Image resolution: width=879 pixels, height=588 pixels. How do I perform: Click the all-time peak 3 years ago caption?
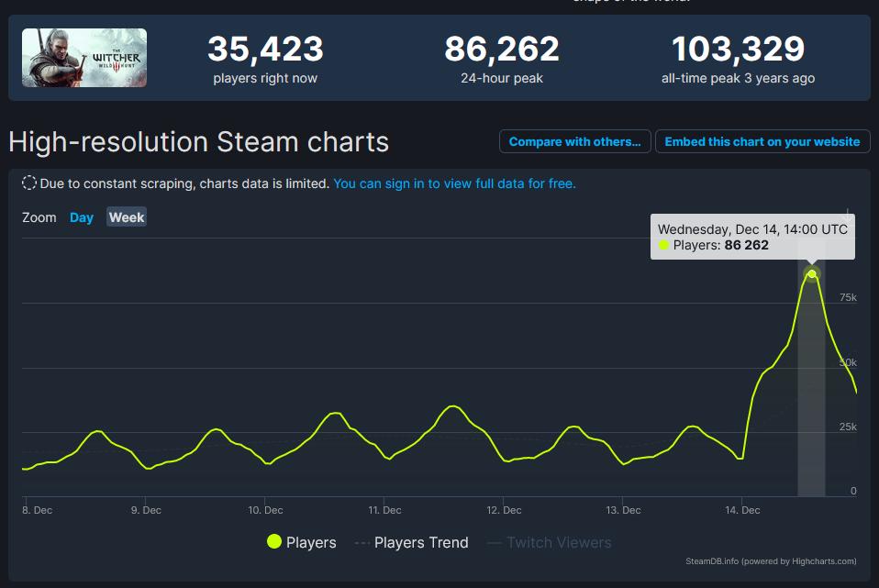[x=738, y=79]
